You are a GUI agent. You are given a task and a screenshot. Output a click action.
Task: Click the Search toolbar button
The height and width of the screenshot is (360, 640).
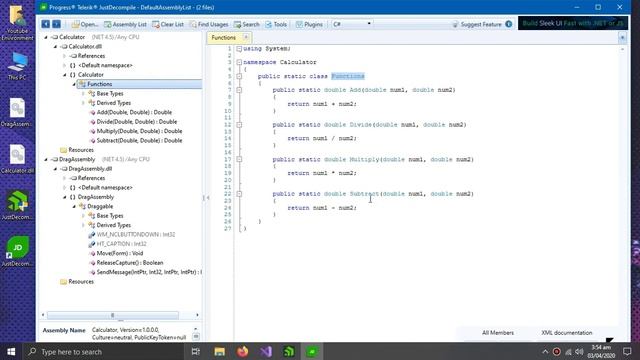click(247, 24)
